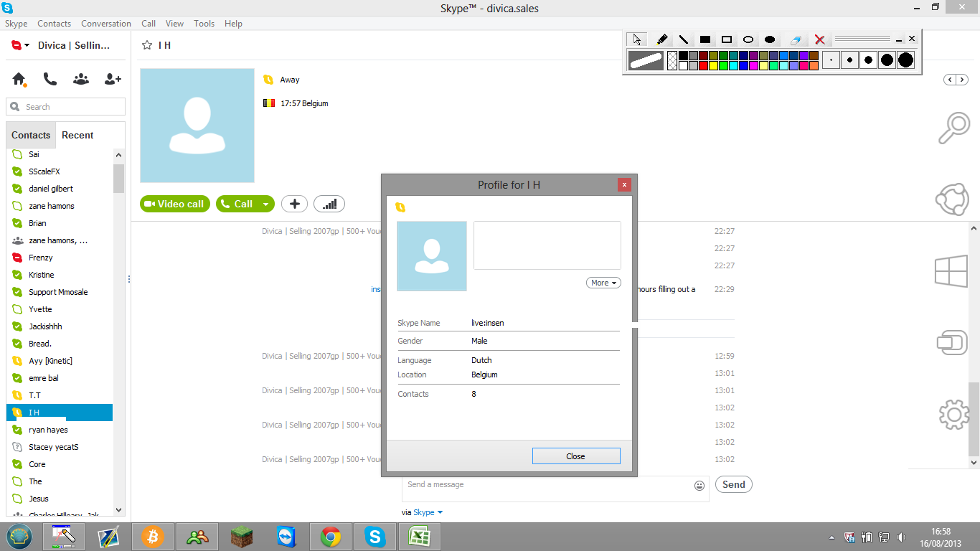Click the Windows Start charm logo
The width and height of the screenshot is (980, 551).
(951, 272)
